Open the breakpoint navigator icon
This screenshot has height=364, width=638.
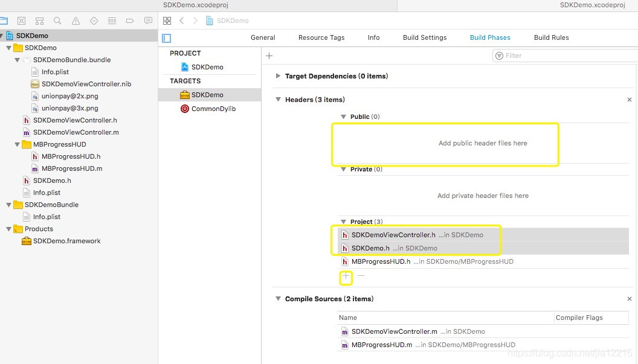[130, 21]
